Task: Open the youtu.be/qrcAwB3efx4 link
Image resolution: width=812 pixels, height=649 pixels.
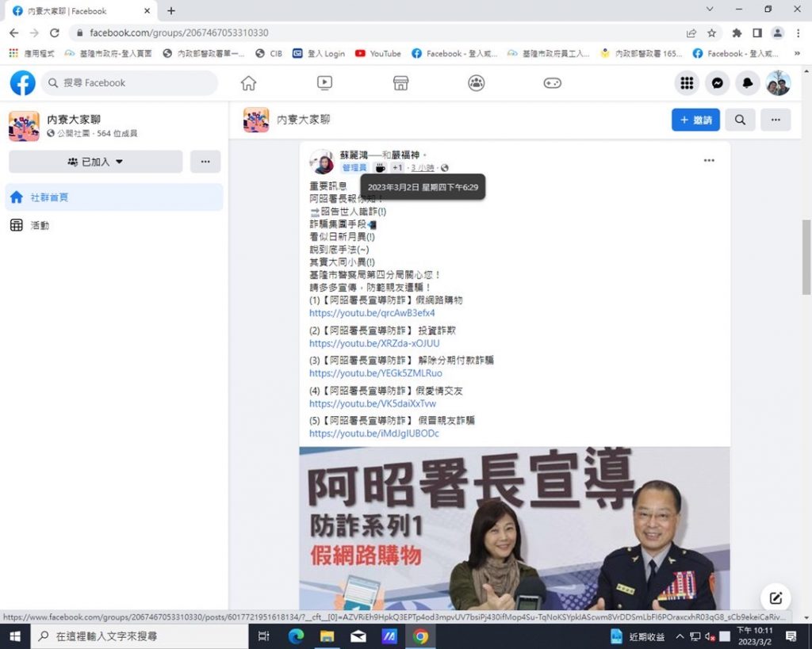Action: click(x=372, y=313)
